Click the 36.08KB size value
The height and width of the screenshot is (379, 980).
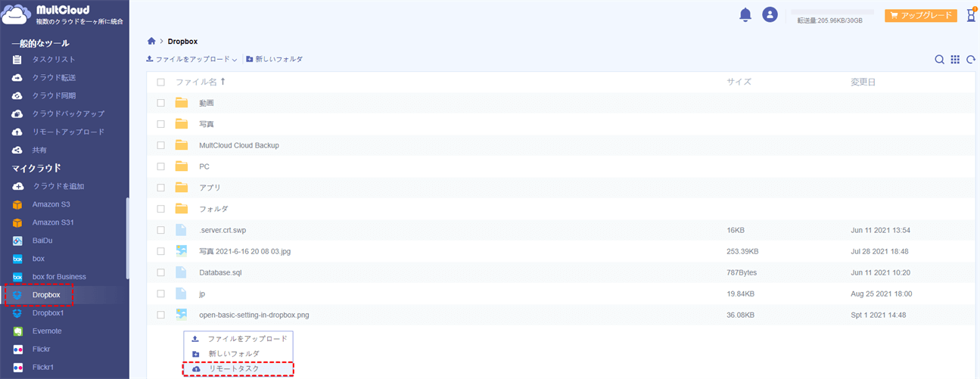[x=740, y=315]
